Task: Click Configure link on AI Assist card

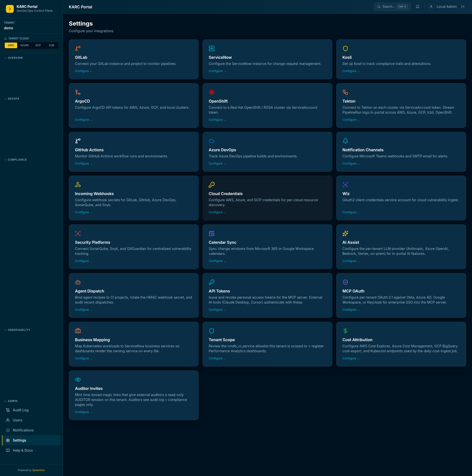Action: click(x=351, y=261)
